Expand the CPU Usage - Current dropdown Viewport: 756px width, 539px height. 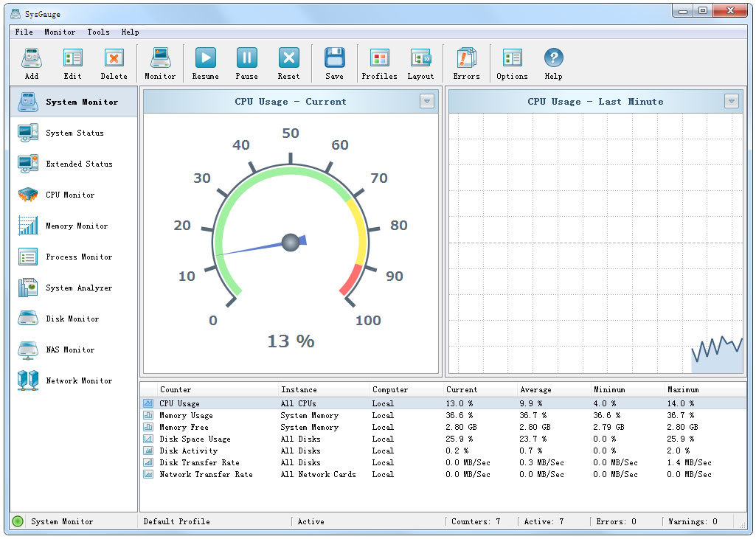427,102
